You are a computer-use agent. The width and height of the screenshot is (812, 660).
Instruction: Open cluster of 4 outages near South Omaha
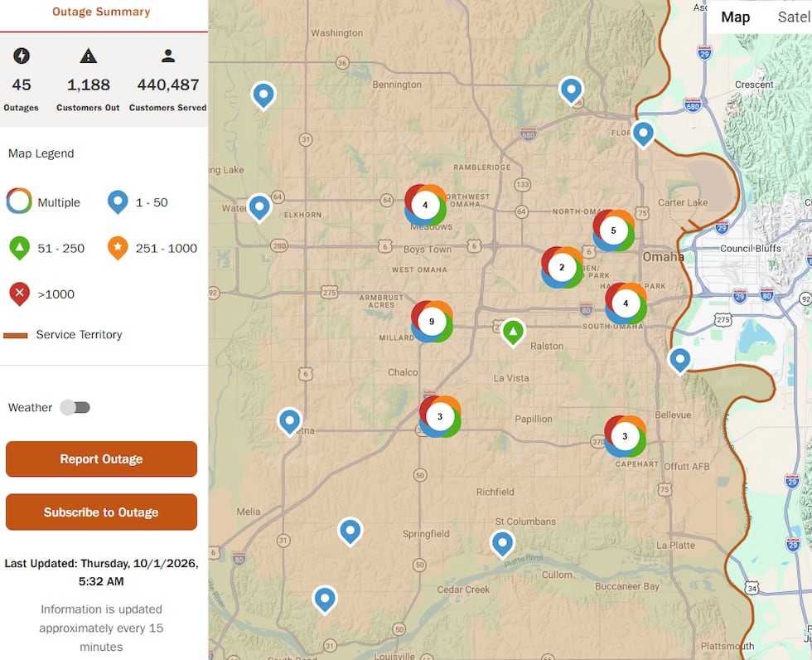[626, 303]
